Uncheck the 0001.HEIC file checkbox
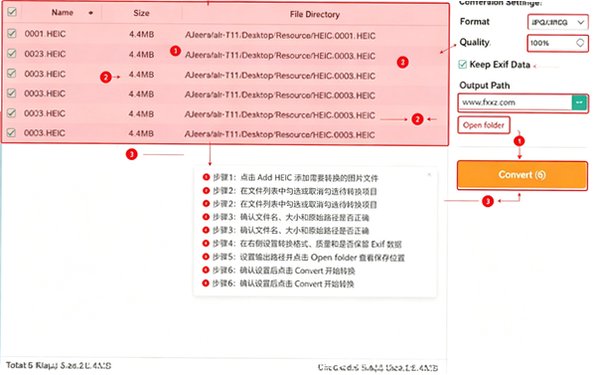 12,33
